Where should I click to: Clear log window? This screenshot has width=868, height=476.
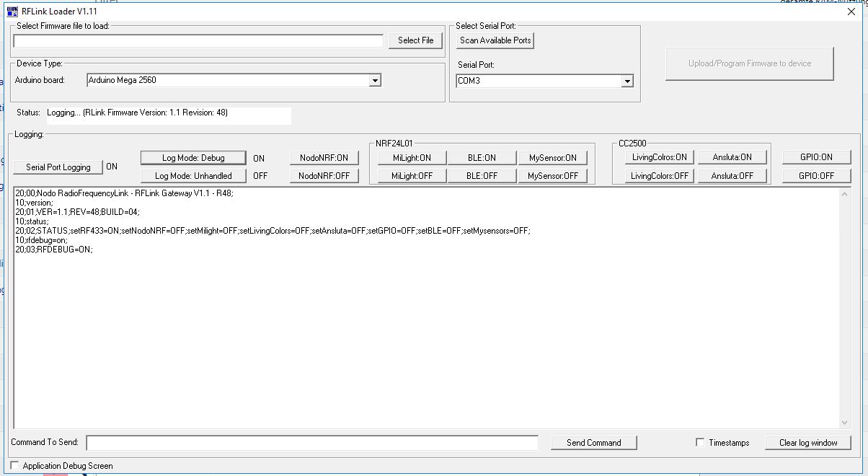coord(808,443)
